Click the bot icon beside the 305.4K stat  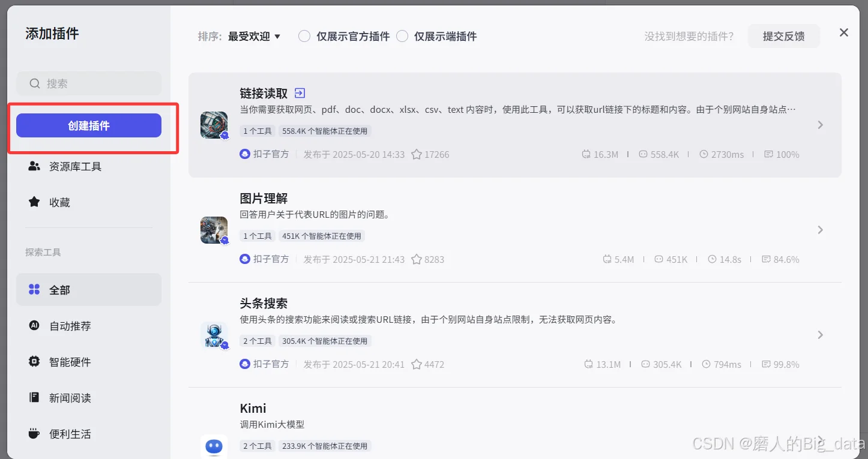645,364
